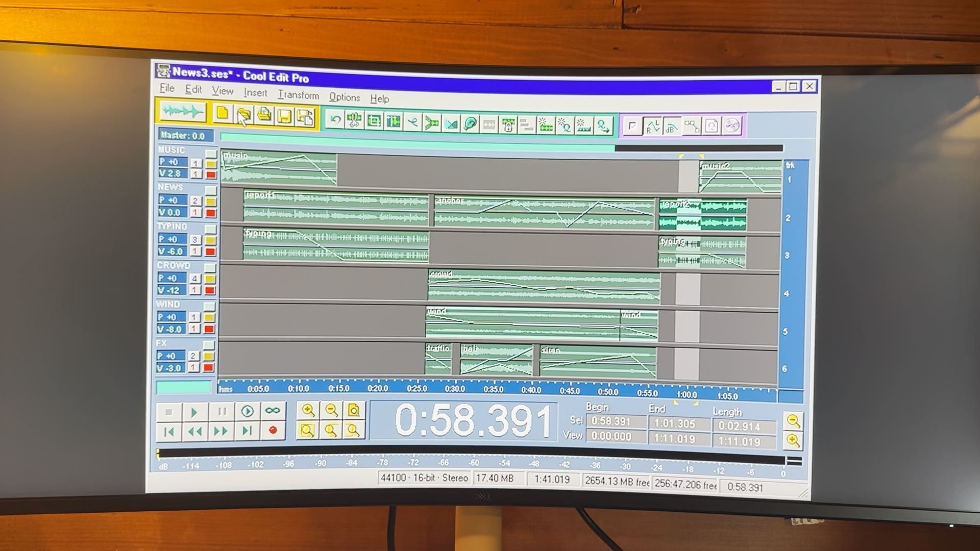980x551 pixels.
Task: Click the zoom-full page magnifier icon
Action: click(354, 410)
